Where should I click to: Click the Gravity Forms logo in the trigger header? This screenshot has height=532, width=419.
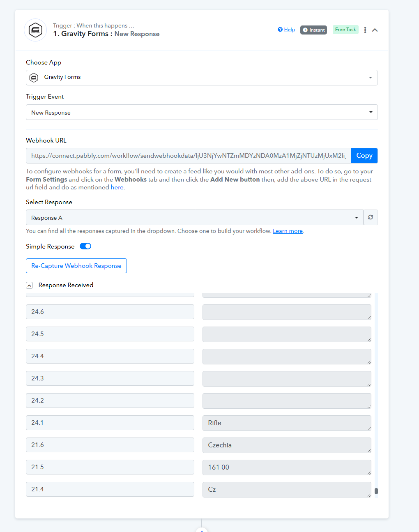tap(35, 30)
